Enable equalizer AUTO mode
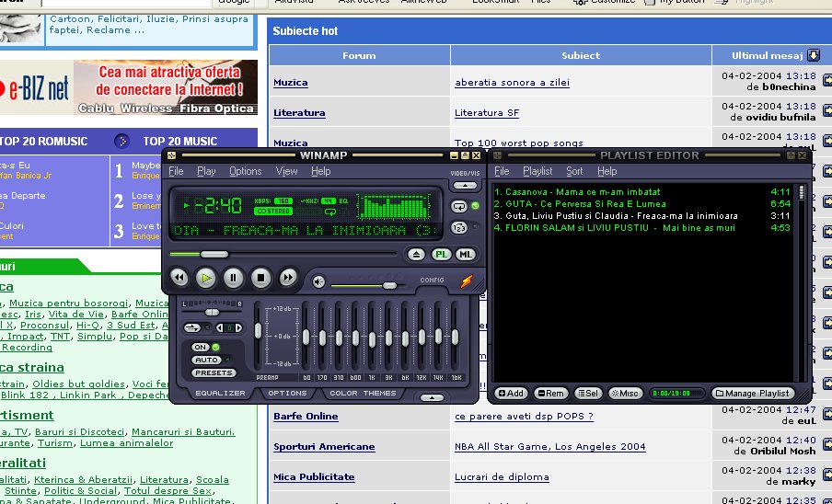 206,360
